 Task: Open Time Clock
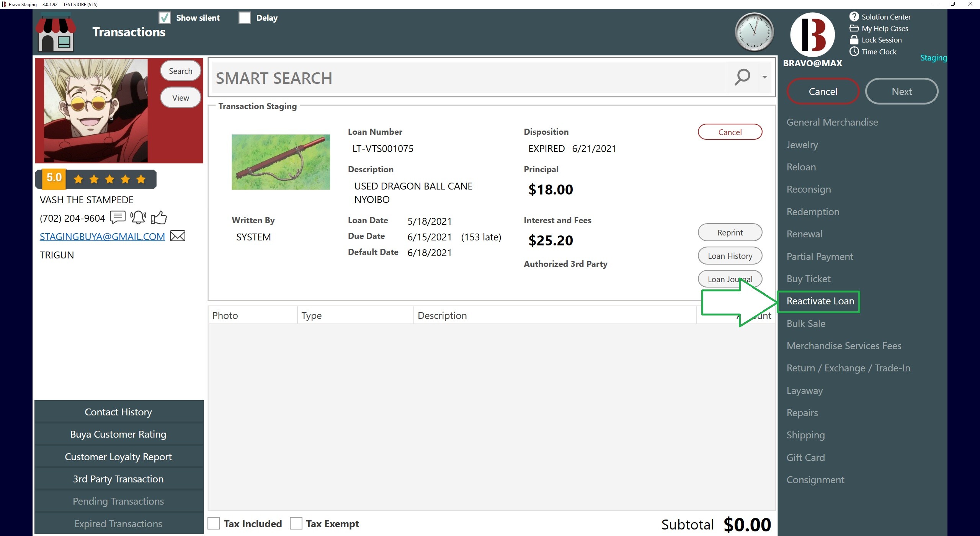873,52
